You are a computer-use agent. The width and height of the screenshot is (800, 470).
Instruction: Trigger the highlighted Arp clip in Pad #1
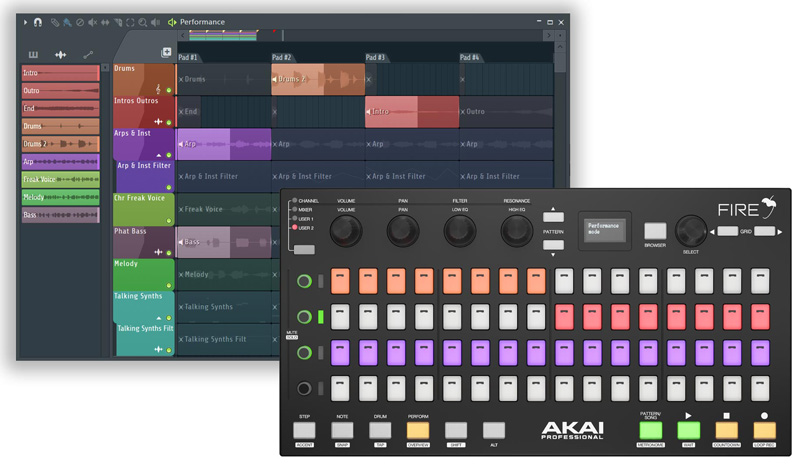[x=223, y=144]
